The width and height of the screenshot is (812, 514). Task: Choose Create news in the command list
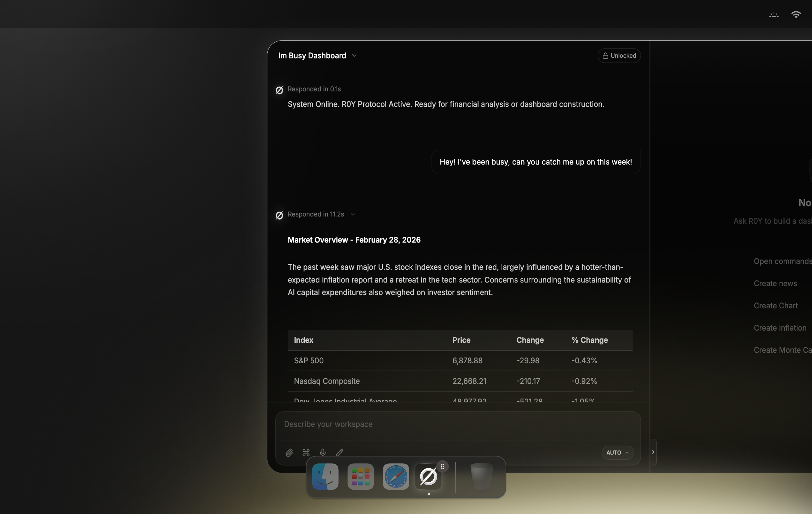(775, 283)
